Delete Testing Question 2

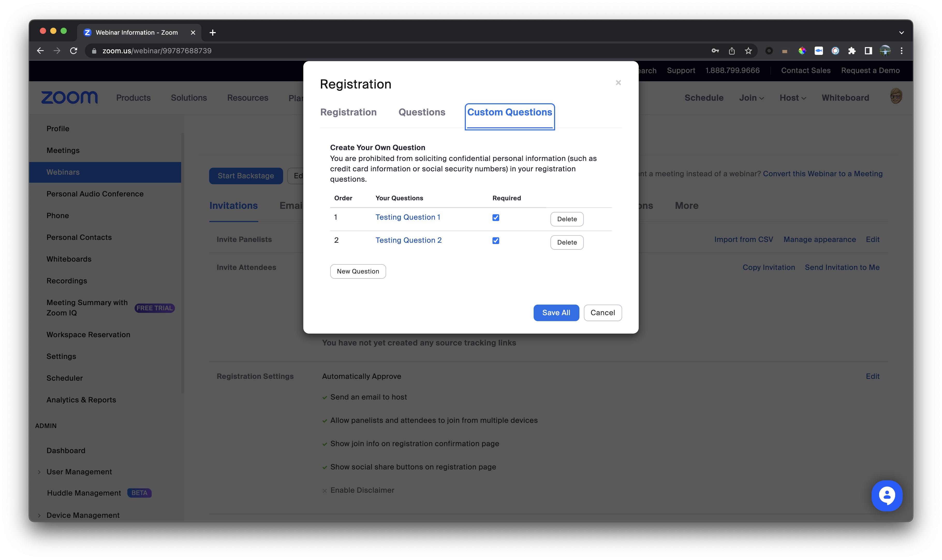pyautogui.click(x=567, y=242)
